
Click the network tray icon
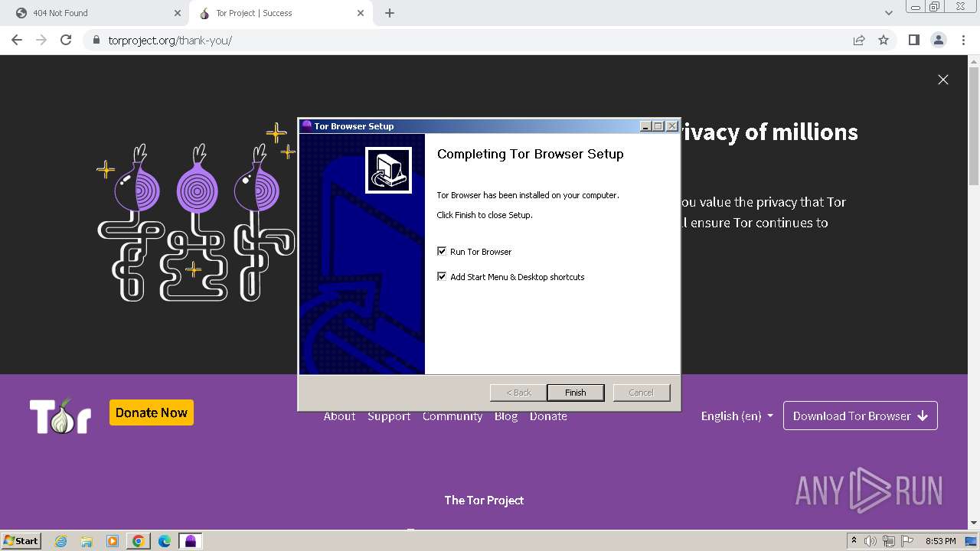tap(889, 541)
